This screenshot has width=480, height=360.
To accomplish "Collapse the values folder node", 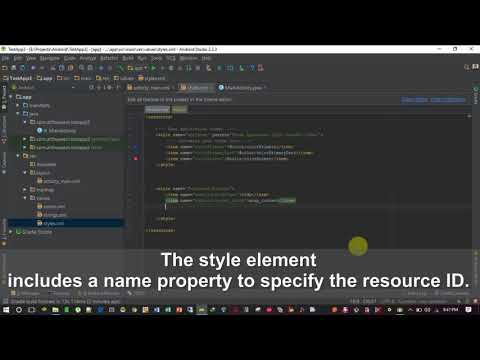I will click(25, 198).
